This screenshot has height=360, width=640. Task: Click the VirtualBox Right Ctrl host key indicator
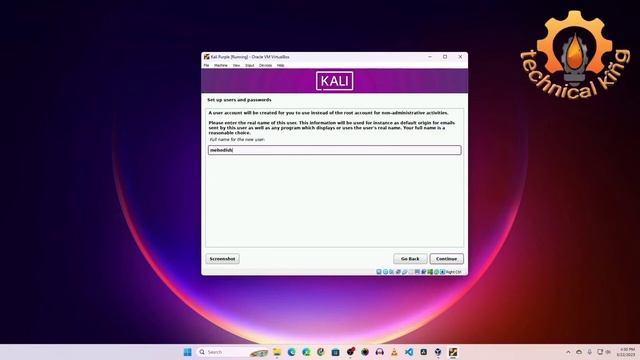(453, 272)
